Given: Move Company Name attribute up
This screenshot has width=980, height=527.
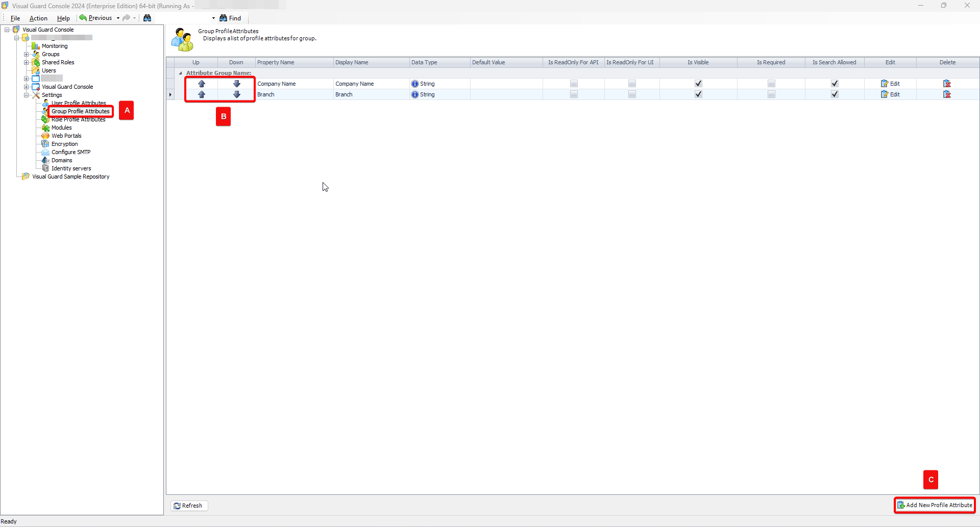Looking at the screenshot, I should [202, 83].
